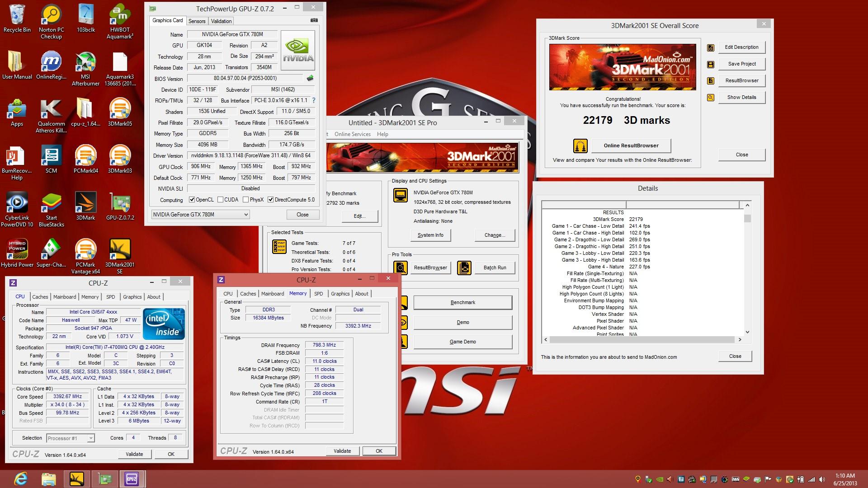Open the Recycle Bin desktop icon
868x488 pixels.
(17, 19)
